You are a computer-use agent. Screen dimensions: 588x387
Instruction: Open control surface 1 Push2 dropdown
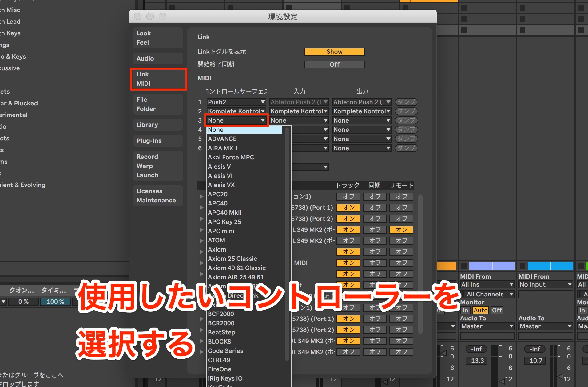[x=236, y=102]
